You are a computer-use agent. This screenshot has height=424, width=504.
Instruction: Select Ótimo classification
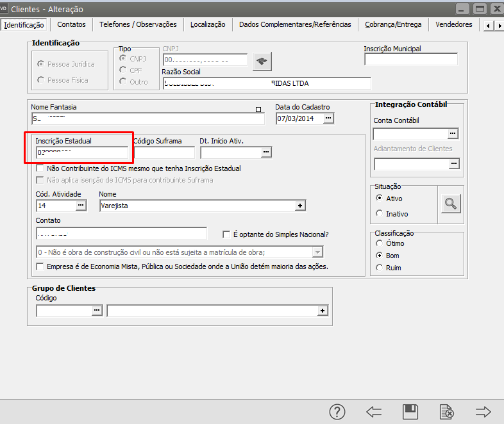(x=380, y=243)
